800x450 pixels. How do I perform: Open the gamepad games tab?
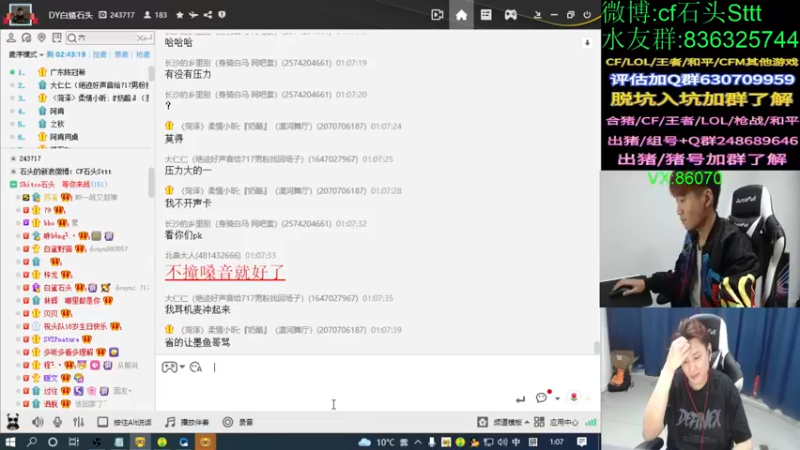pos(510,15)
